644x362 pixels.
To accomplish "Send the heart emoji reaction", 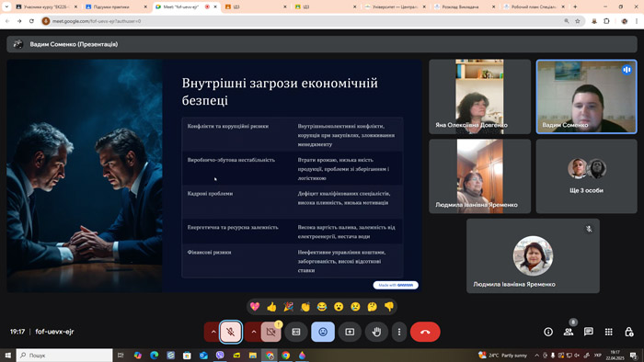I will pos(255,307).
